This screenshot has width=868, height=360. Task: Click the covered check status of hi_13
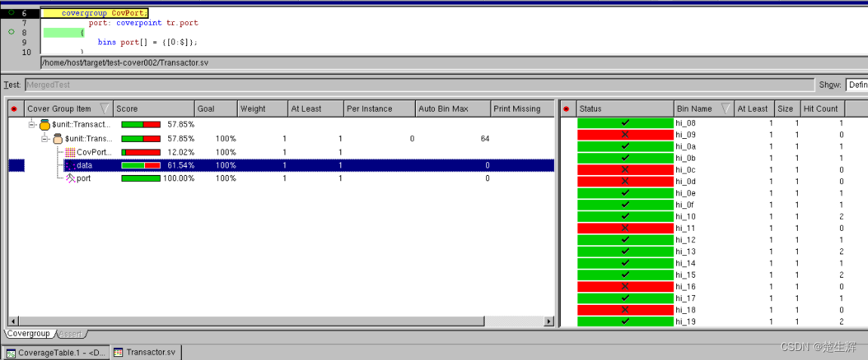(625, 251)
